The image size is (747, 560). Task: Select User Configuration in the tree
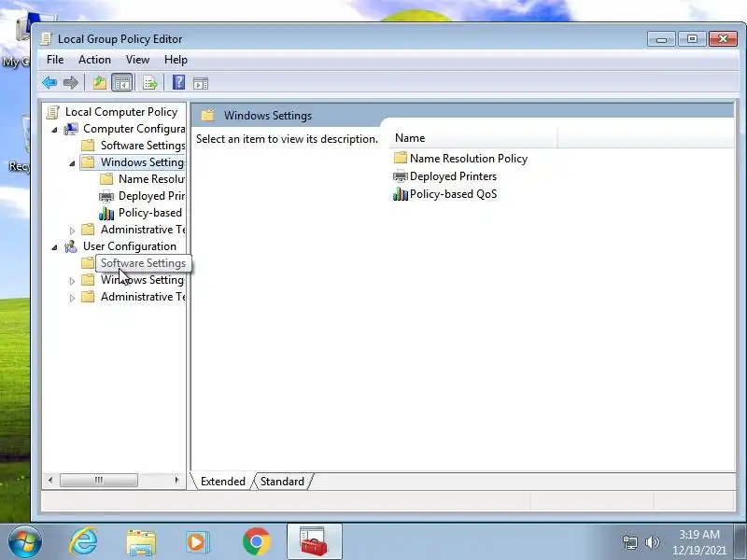[x=130, y=246]
